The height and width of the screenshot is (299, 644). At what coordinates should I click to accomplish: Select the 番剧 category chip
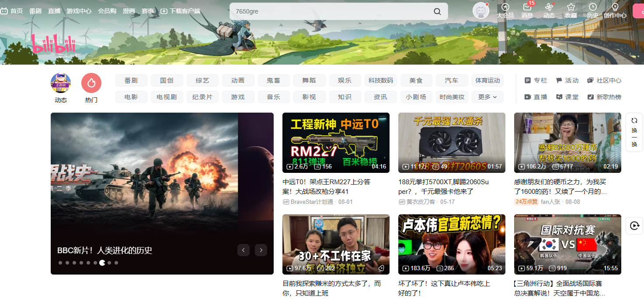pyautogui.click(x=131, y=80)
